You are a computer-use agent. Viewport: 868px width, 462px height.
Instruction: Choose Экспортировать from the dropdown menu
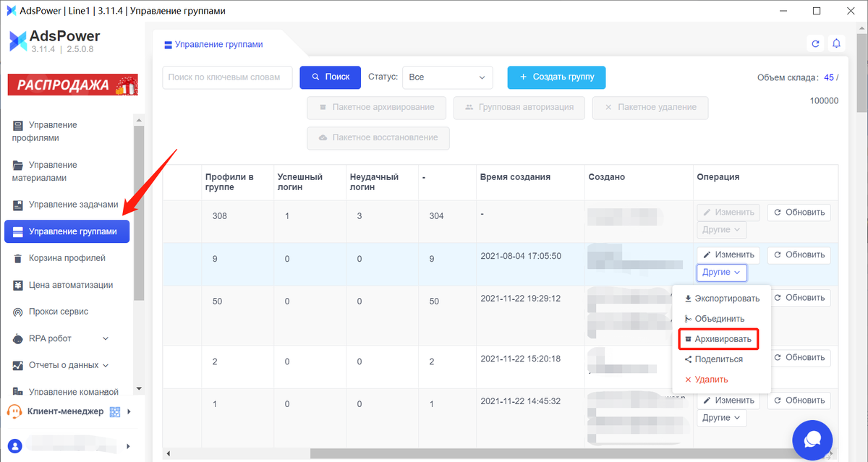721,299
